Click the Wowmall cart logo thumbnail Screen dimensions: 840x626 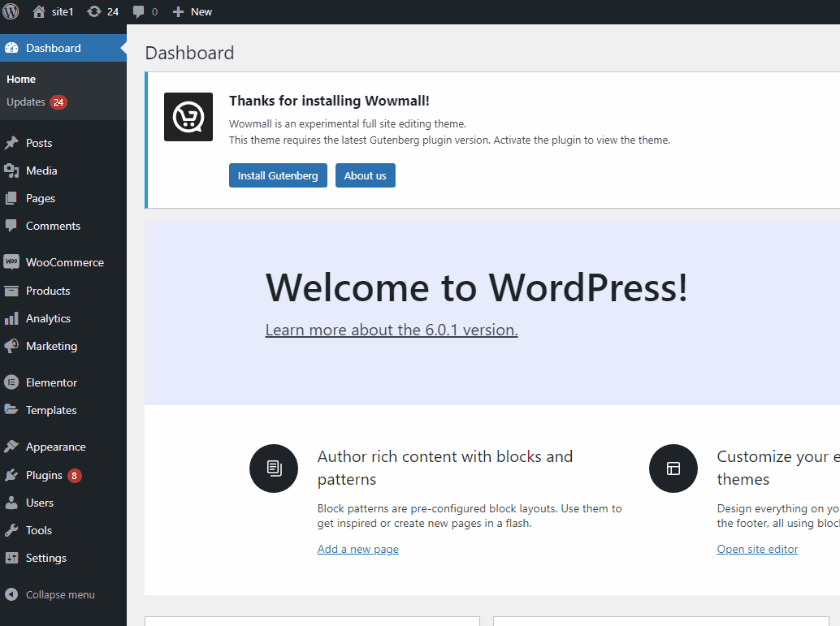tap(188, 117)
